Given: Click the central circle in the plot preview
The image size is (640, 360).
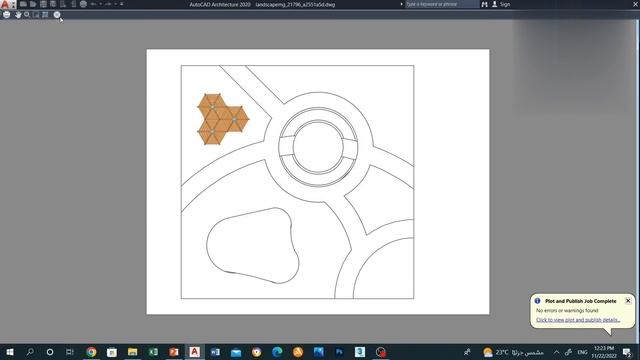Looking at the screenshot, I should coord(318,147).
